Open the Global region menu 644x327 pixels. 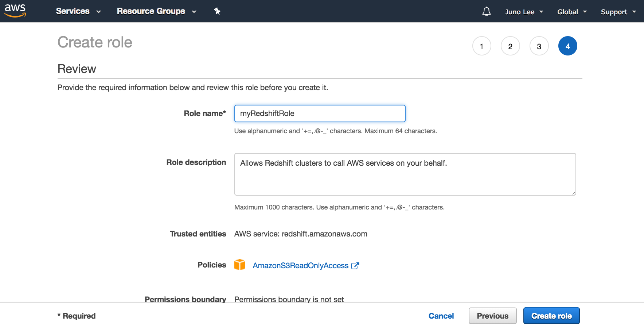pos(571,12)
